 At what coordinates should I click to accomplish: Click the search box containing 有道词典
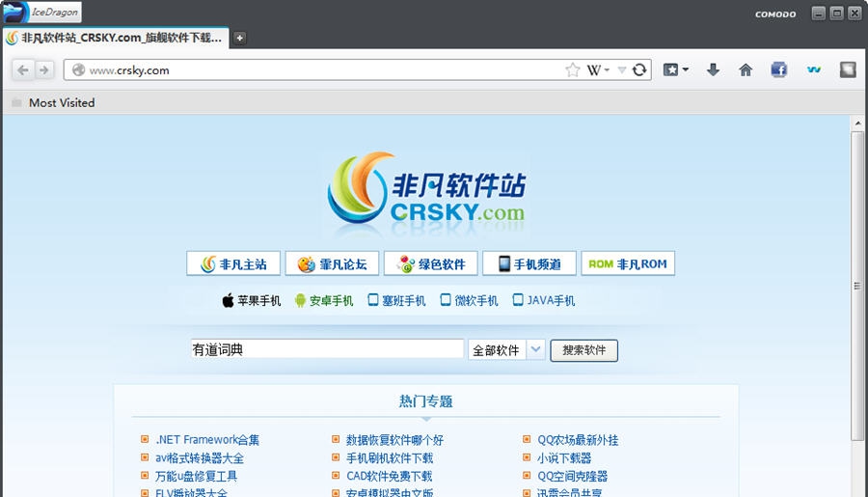coord(327,349)
